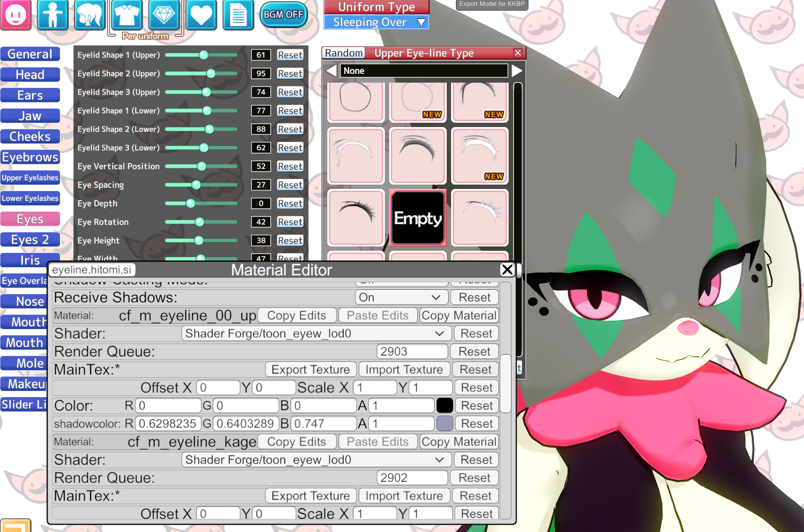Open the Clothing shirt category icon

127,14
